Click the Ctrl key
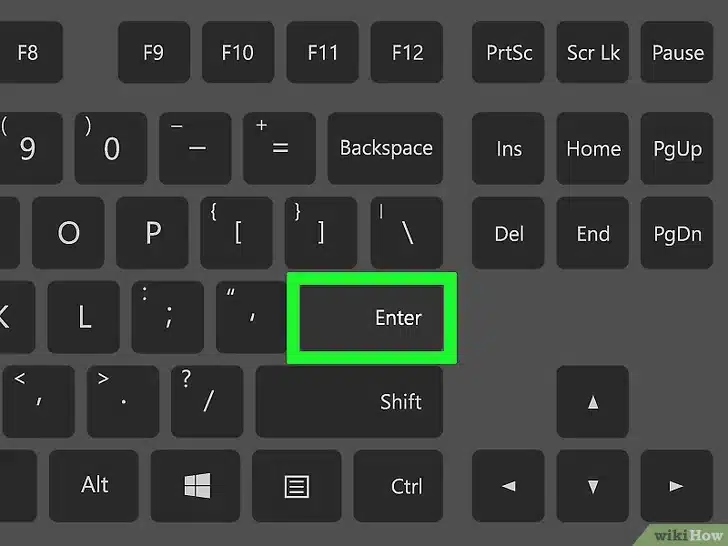The width and height of the screenshot is (728, 546). tap(398, 486)
